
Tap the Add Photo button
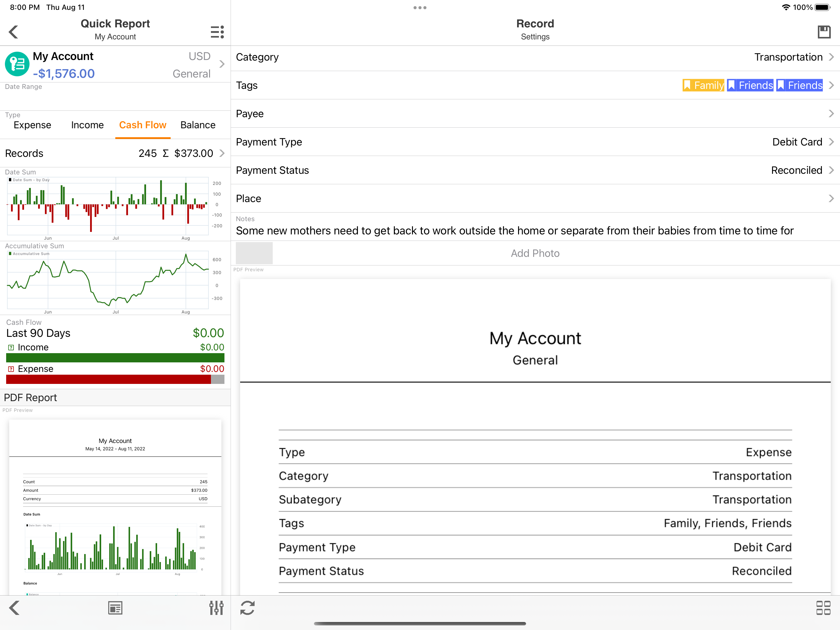click(x=535, y=253)
